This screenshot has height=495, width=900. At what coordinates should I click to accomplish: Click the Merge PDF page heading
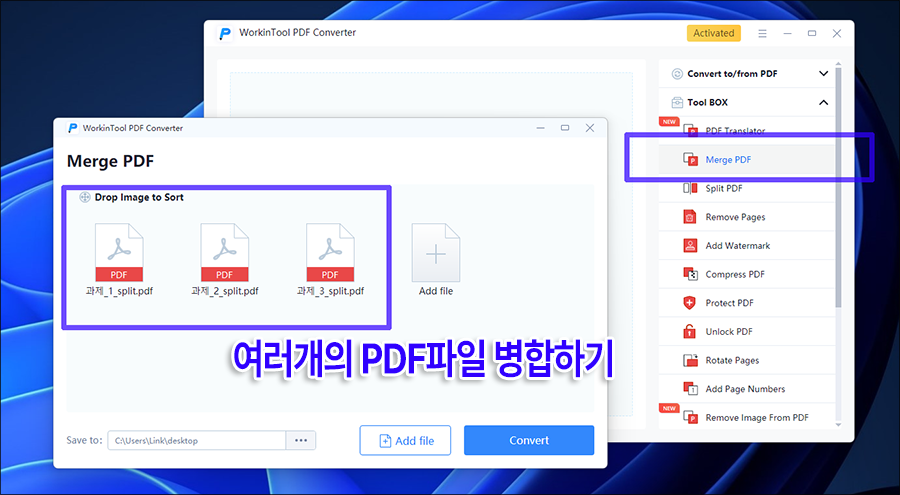110,161
